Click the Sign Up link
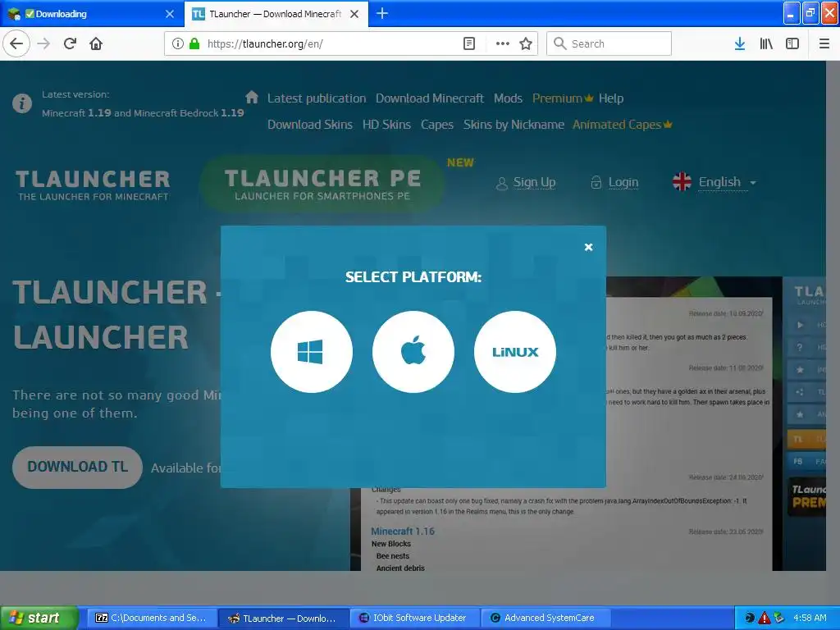This screenshot has width=840, height=630. pos(526,183)
